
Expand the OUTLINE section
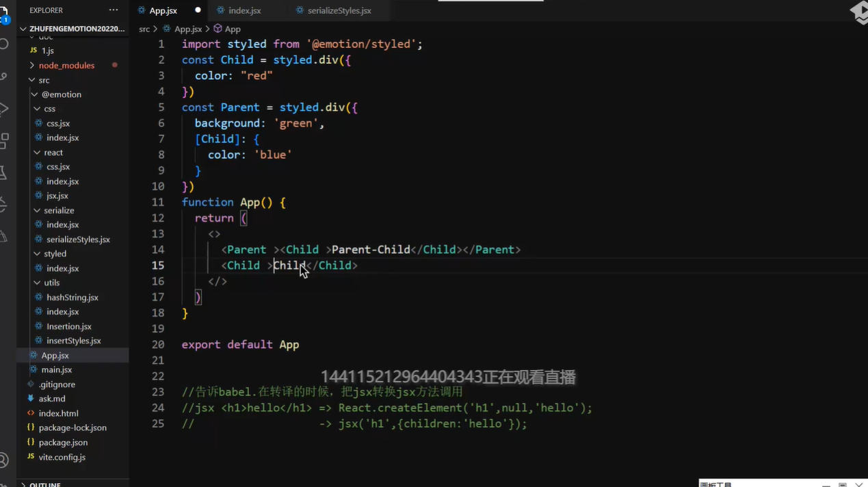44,484
